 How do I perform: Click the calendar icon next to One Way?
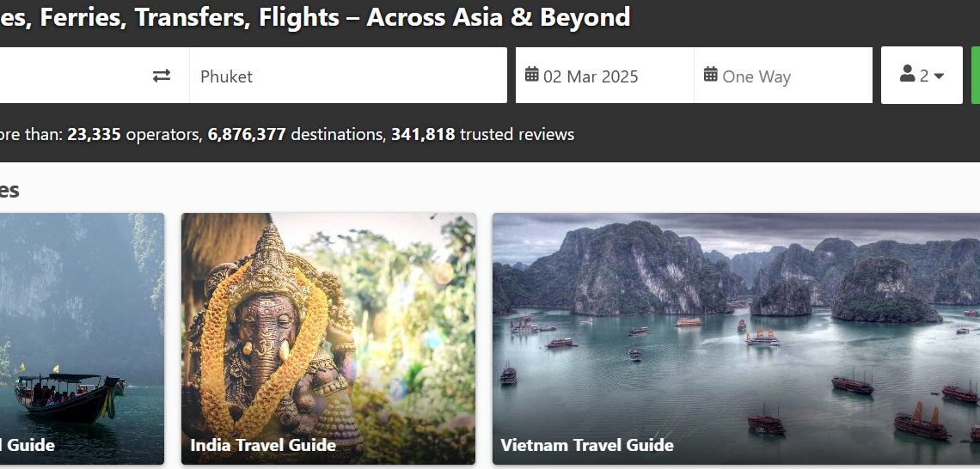(x=710, y=75)
